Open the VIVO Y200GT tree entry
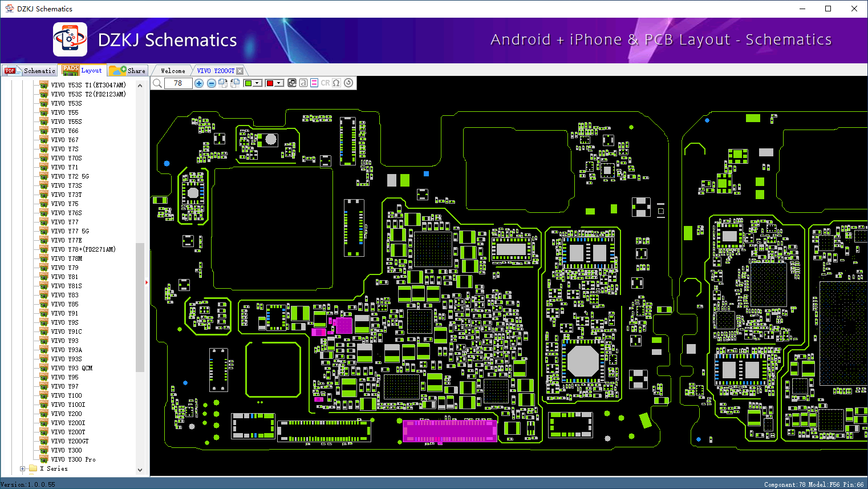868x489 pixels. coord(70,441)
